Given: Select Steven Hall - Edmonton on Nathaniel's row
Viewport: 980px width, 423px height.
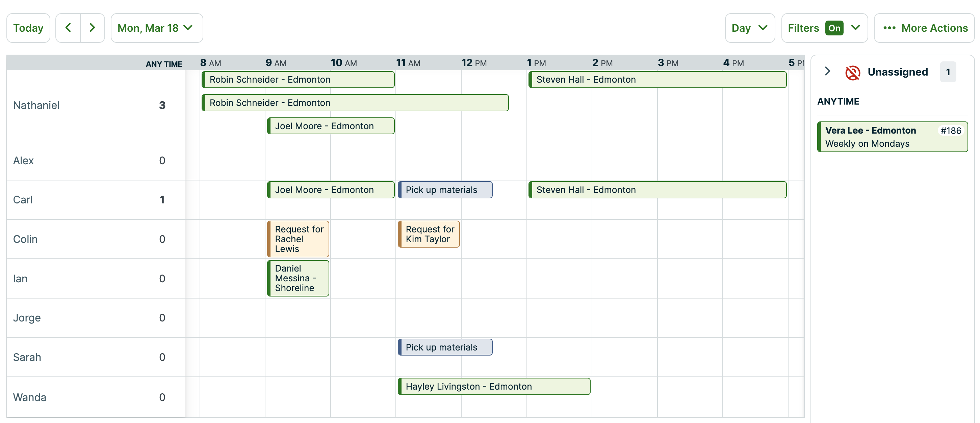Looking at the screenshot, I should 657,79.
